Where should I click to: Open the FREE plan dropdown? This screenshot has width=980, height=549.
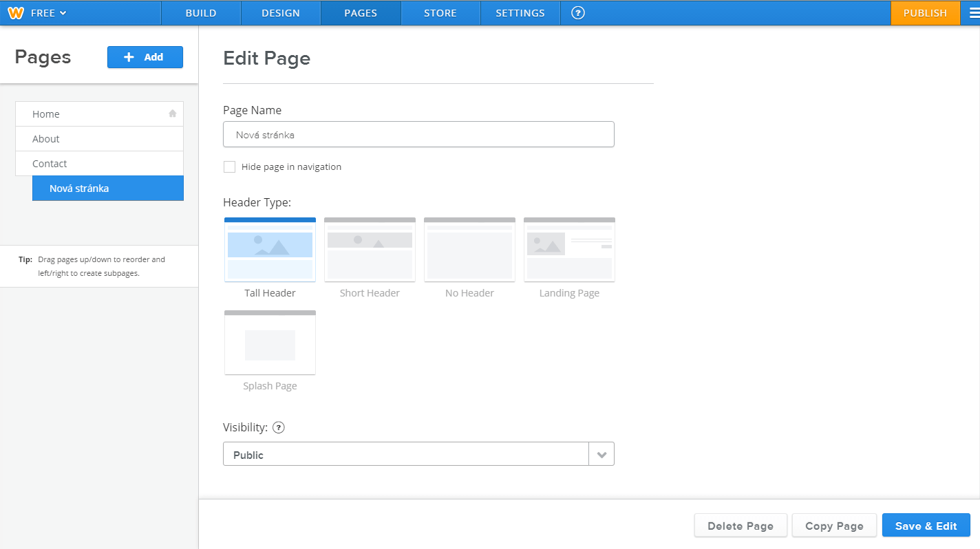(48, 13)
